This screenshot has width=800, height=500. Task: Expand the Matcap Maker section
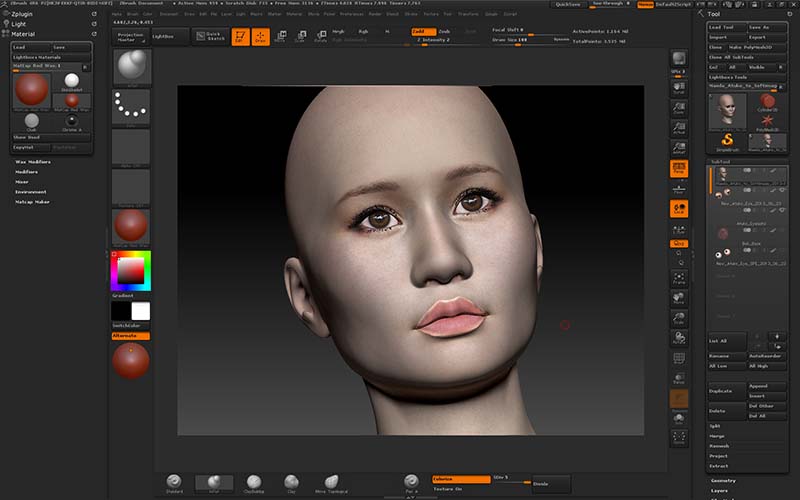tap(32, 202)
